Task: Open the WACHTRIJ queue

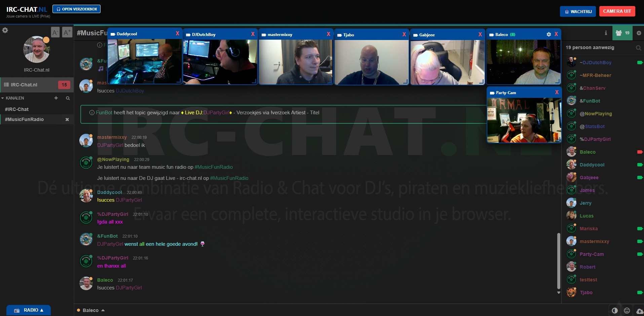Action: [x=577, y=11]
